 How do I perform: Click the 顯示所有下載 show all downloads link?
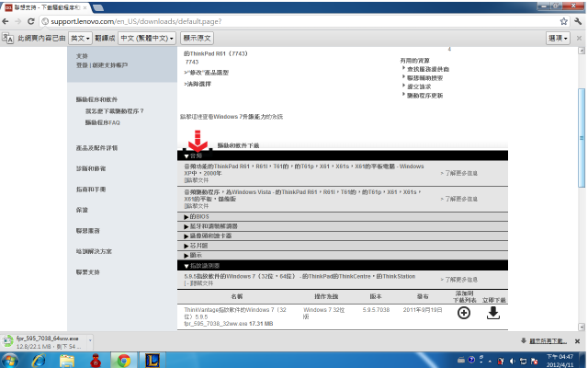pyautogui.click(x=548, y=341)
